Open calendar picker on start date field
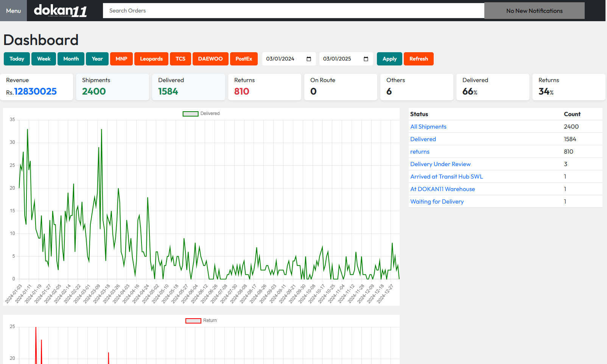 coord(309,59)
